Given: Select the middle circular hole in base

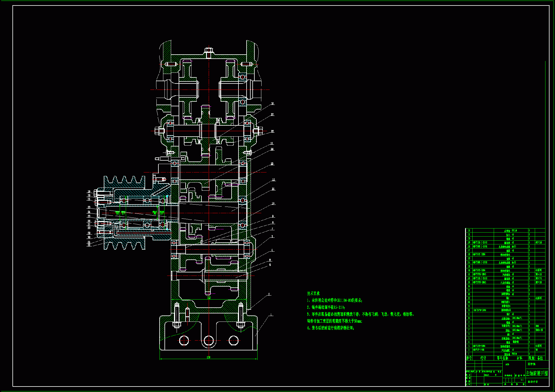Looking at the screenshot, I should click(208, 341).
